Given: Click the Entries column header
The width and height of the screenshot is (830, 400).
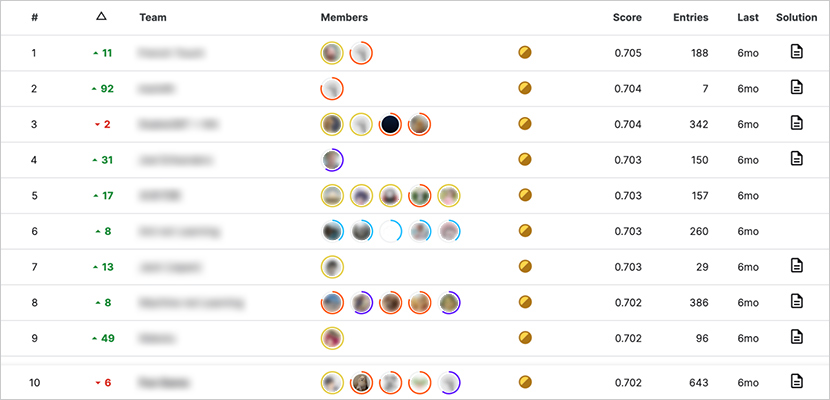Looking at the screenshot, I should coord(691,17).
